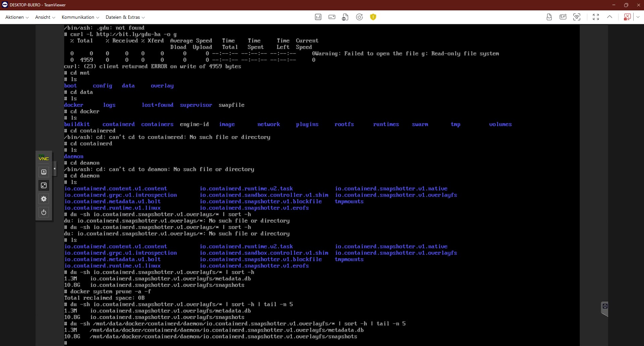
Task: Collapse the TeamViewer toolbar with up chevron
Action: click(609, 17)
